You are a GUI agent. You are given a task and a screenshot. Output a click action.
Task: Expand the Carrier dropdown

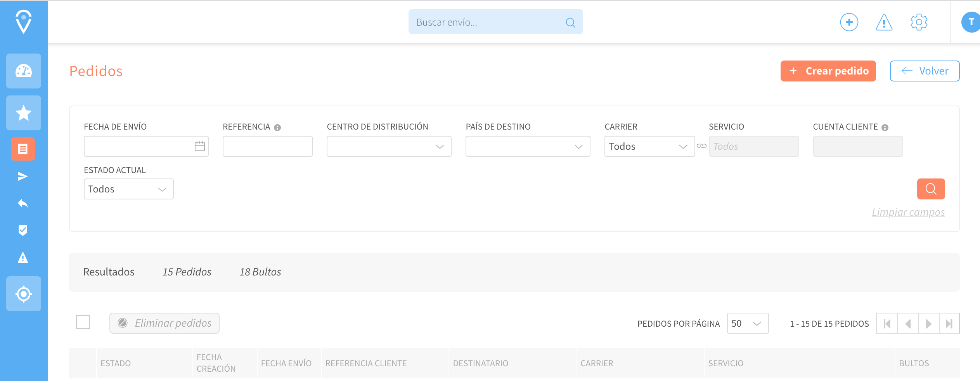pos(649,146)
